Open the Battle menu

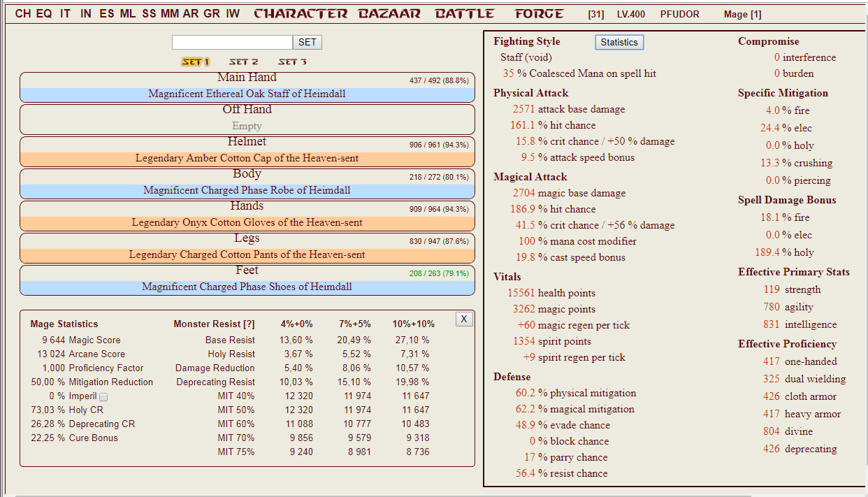pyautogui.click(x=465, y=14)
